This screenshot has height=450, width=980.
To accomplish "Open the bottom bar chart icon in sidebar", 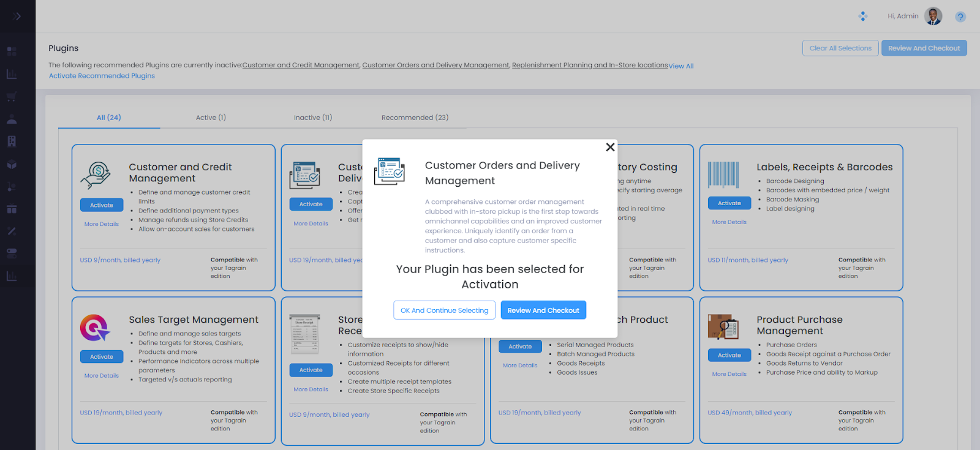I will (x=12, y=276).
